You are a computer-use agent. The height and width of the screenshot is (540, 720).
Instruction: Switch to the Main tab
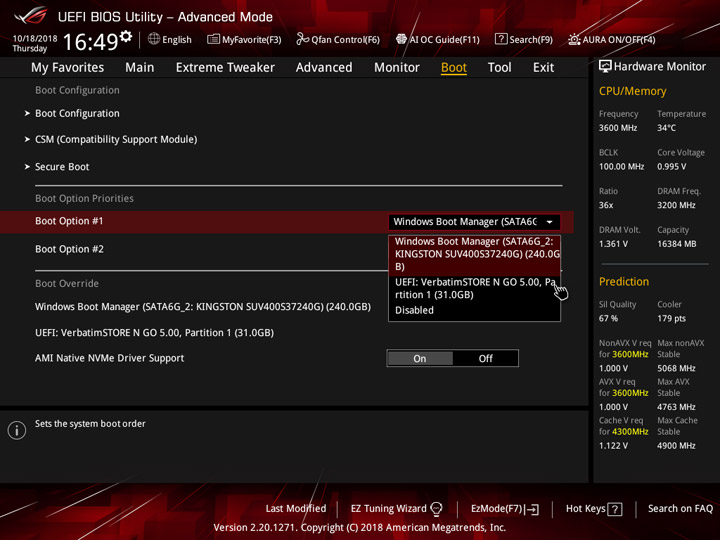(140, 68)
